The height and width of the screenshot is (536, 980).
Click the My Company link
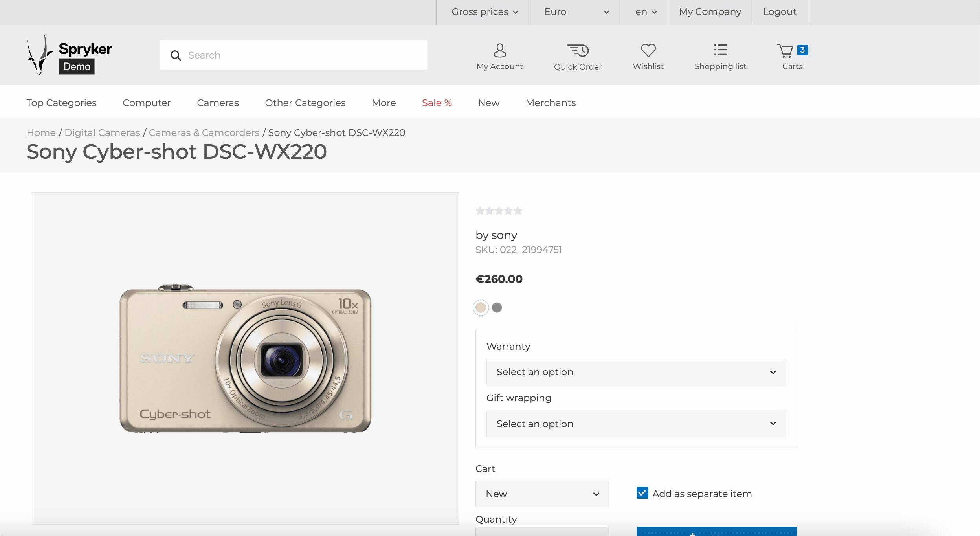click(x=710, y=12)
